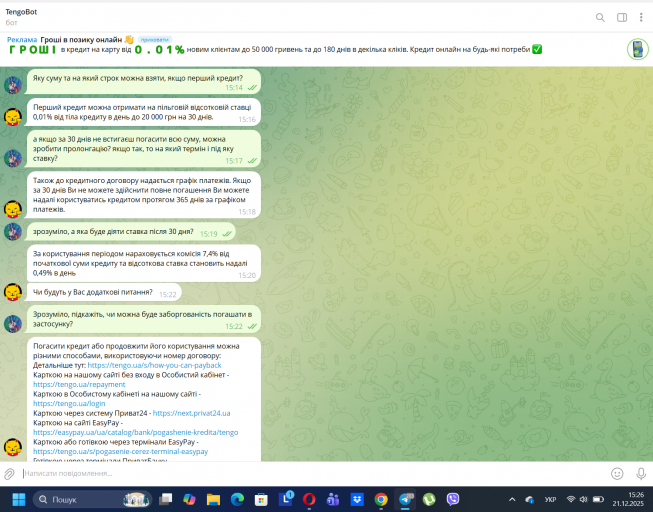Switch the УКР keyboard language indicator

point(550,499)
